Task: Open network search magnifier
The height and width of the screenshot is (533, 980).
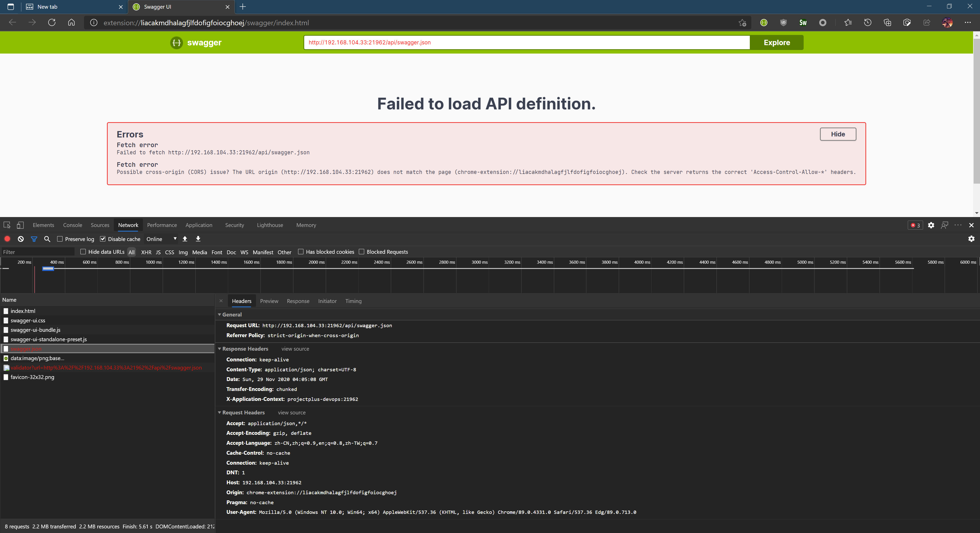Action: point(47,239)
